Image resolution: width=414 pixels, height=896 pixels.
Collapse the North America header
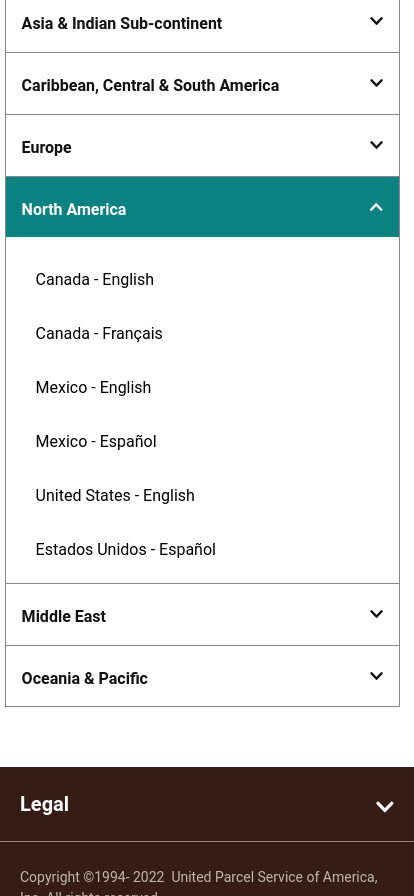tap(202, 207)
